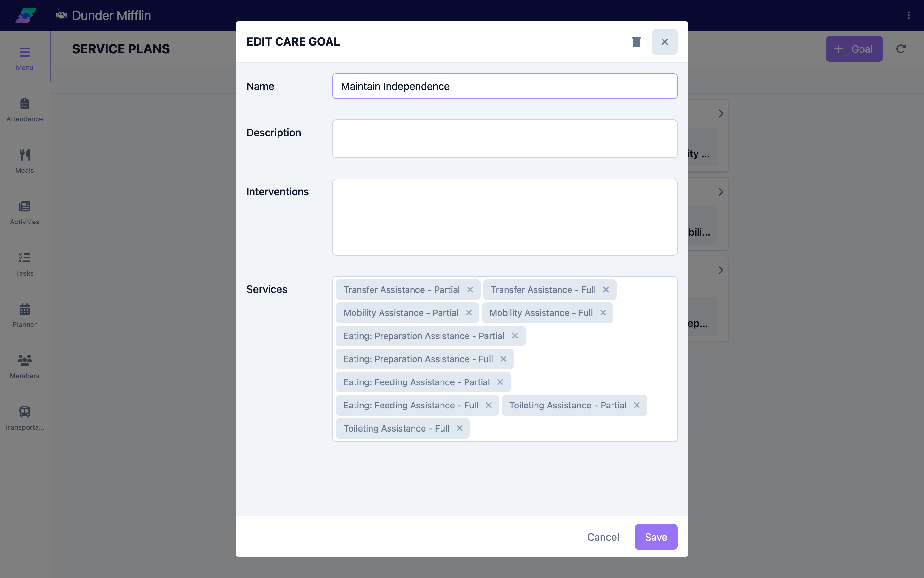This screenshot has height=578, width=924.
Task: Focus the Name field Maintain Independence
Action: 505,86
